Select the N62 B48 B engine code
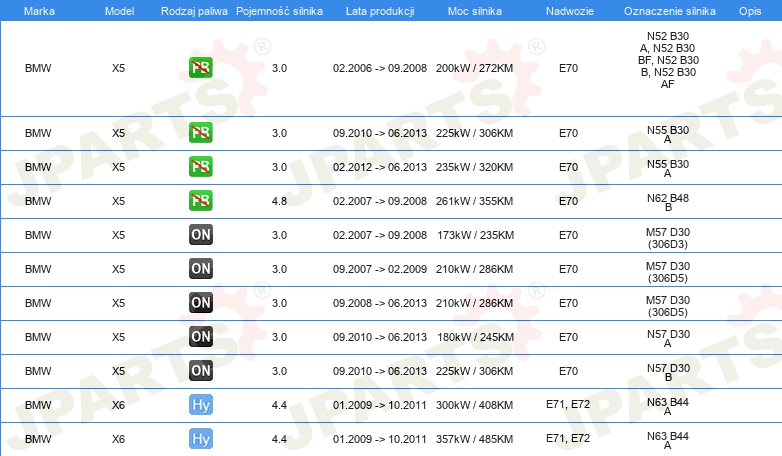 tap(668, 202)
